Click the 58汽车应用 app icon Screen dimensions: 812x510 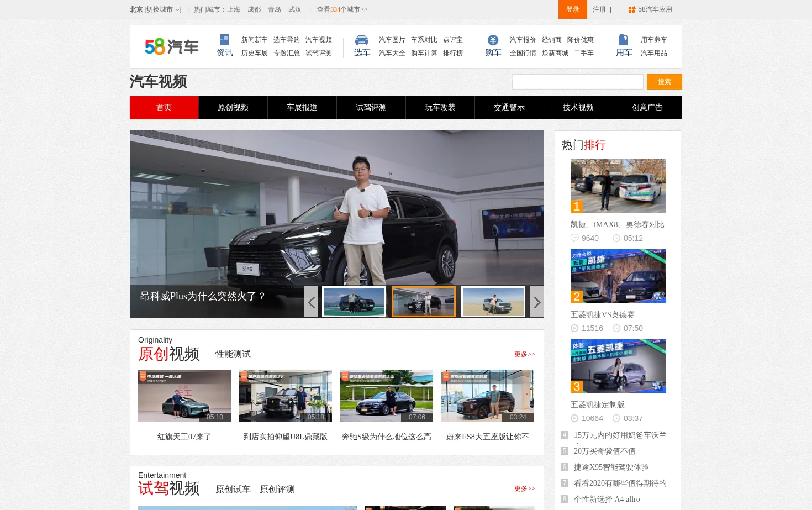click(632, 9)
